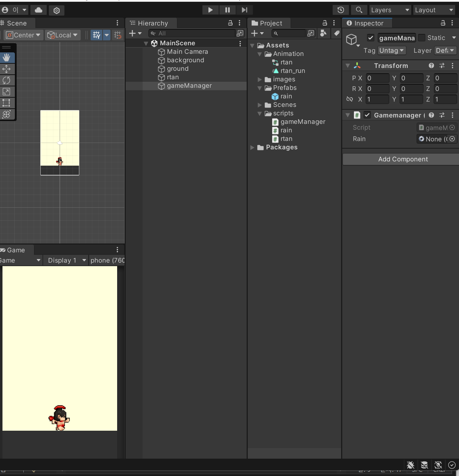The width and height of the screenshot is (459, 476).
Task: Open Inspector panel more options menu
Action: coord(452,23)
